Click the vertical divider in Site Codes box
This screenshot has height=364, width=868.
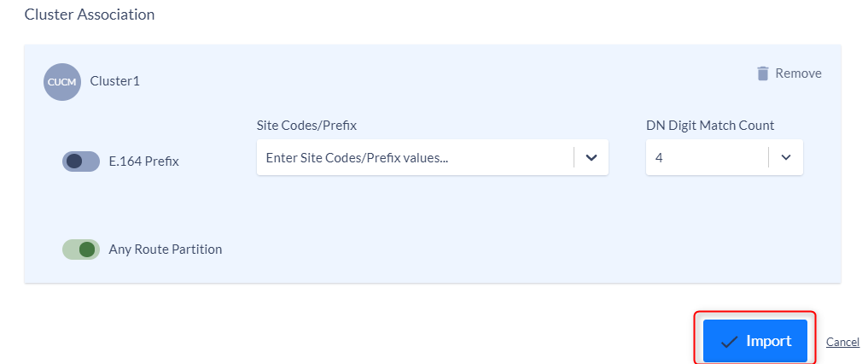pos(574,158)
